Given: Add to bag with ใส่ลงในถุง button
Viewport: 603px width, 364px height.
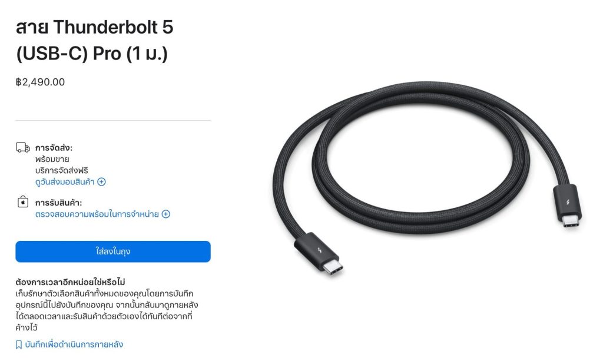Looking at the screenshot, I should [x=113, y=252].
